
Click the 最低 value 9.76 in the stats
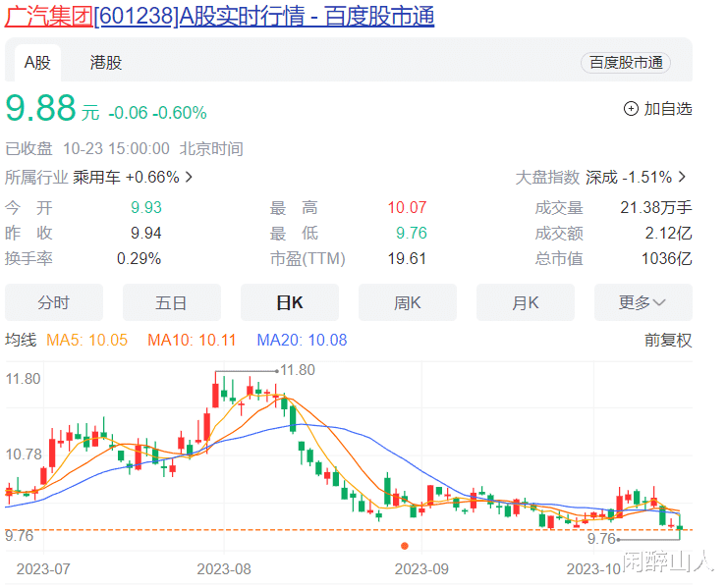(x=412, y=233)
